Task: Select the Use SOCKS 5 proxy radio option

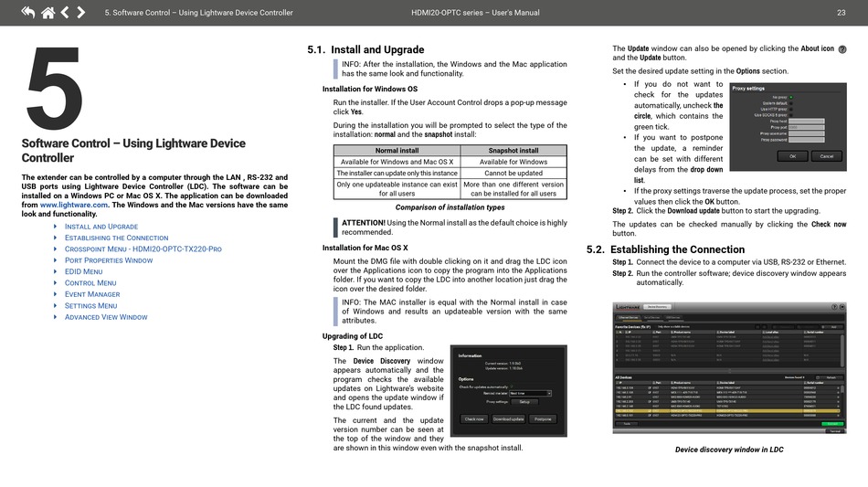Action: click(x=791, y=115)
